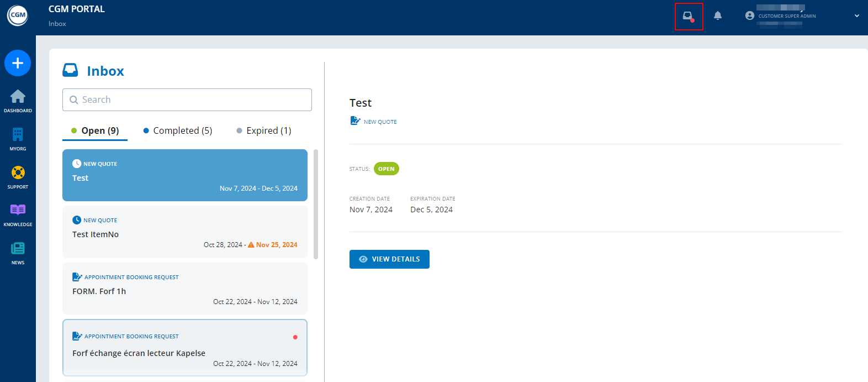868x382 pixels.
Task: Open Support lifebuoy icon
Action: click(18, 173)
